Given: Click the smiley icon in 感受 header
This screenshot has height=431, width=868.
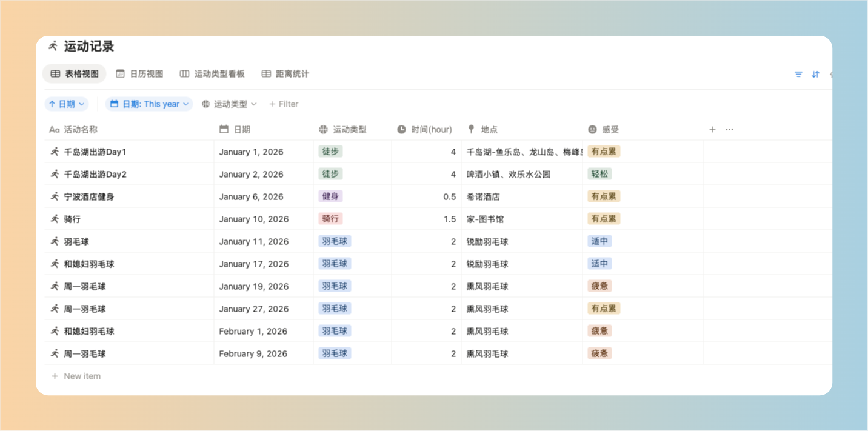Looking at the screenshot, I should [x=592, y=129].
